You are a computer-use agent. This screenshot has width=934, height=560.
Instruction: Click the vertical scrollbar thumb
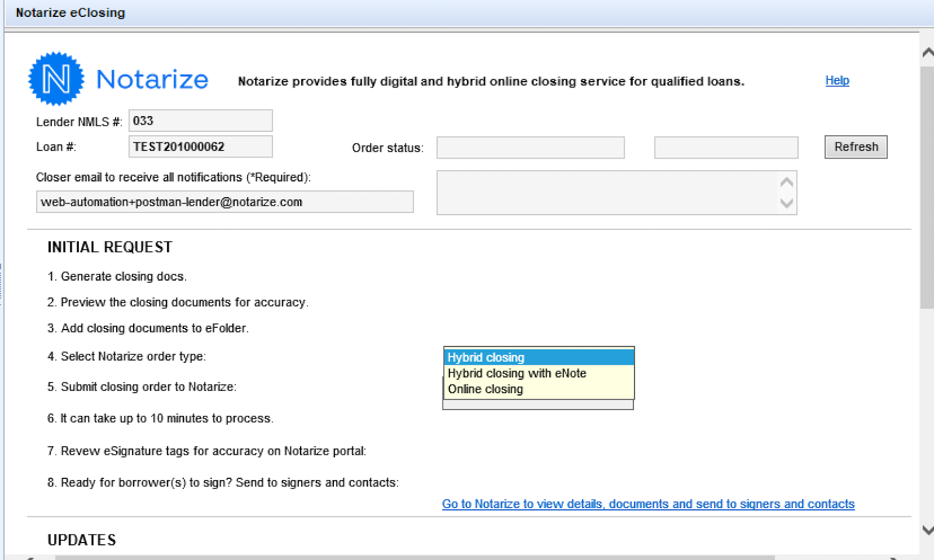click(x=927, y=187)
